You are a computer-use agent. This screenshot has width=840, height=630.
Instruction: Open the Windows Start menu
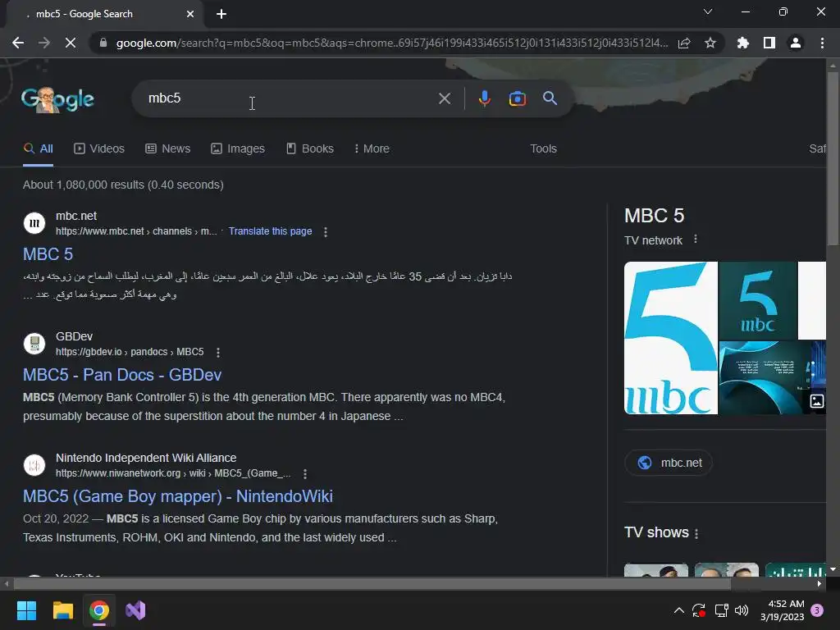pyautogui.click(x=26, y=610)
